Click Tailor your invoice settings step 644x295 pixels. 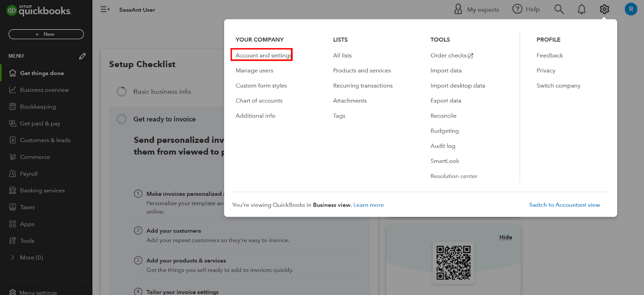click(182, 292)
